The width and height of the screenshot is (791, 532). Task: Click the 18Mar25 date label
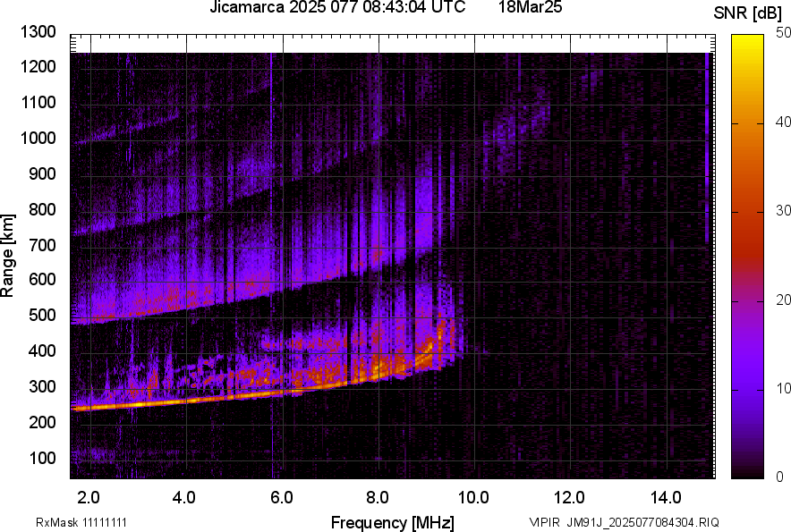(531, 7)
